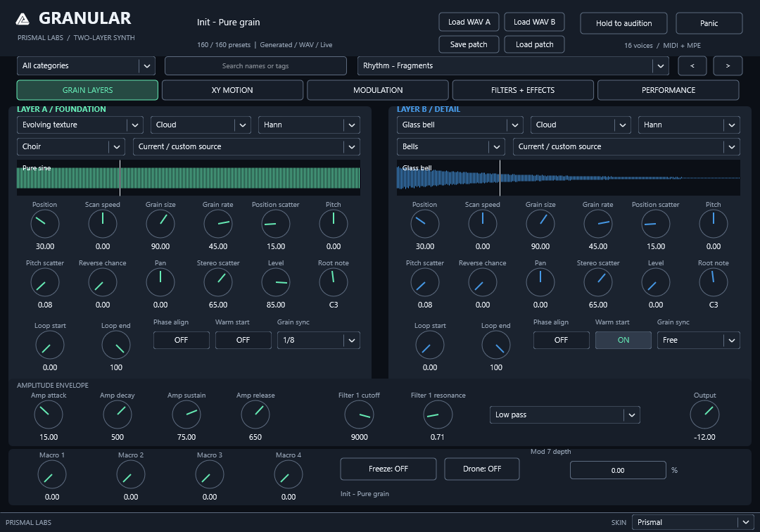Open Layer A Evolving texture dropdown
The width and height of the screenshot is (760, 532).
80,125
